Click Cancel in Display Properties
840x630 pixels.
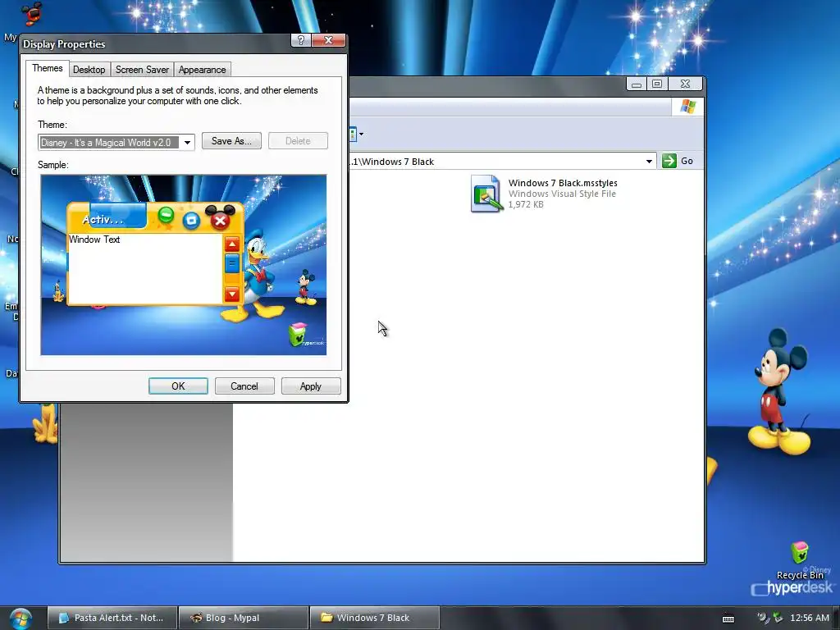click(x=244, y=386)
